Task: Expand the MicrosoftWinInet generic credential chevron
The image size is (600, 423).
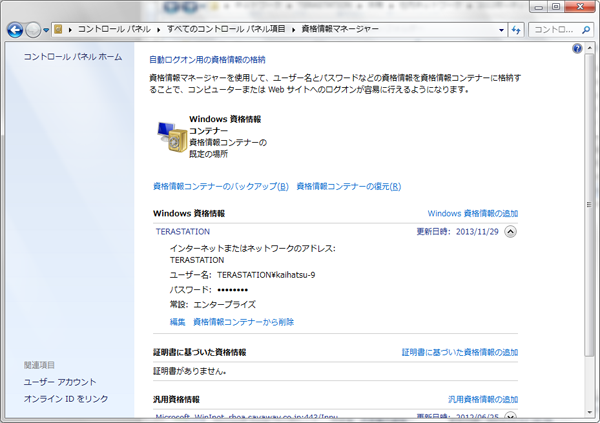Action: pos(510,416)
